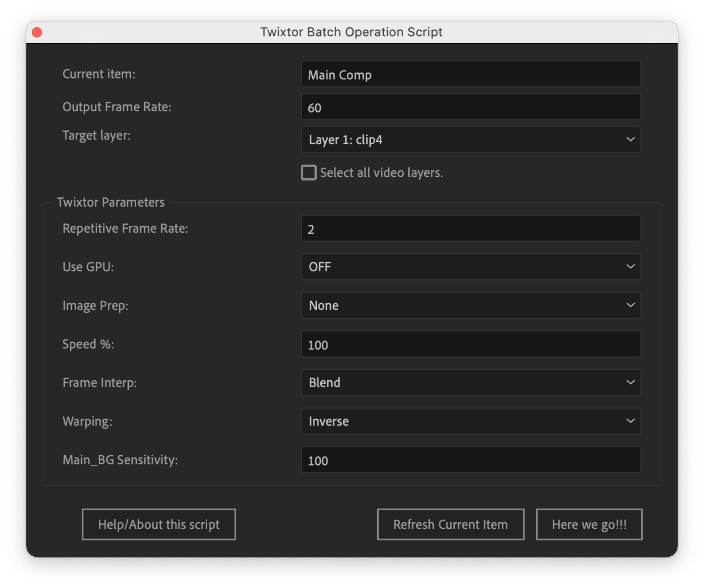This screenshot has height=588, width=704.
Task: Open the Use GPU dropdown
Action: [471, 267]
